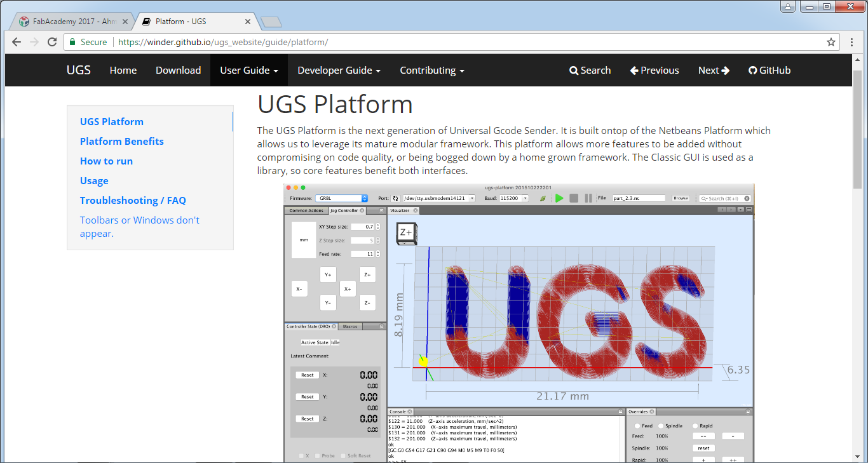868x463 pixels.
Task: Click the UGS platform screenshot image
Action: pos(519,323)
